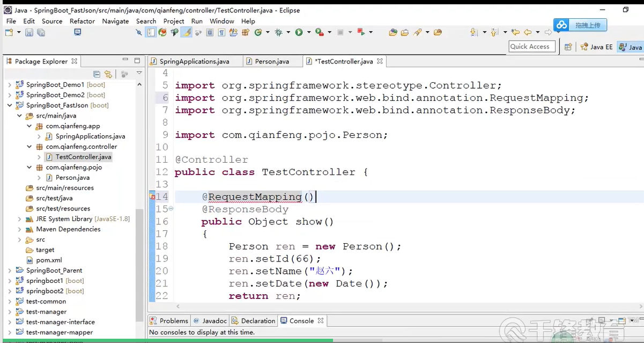644x343 pixels.
Task: Click the Forward navigation arrow
Action: 548,32
